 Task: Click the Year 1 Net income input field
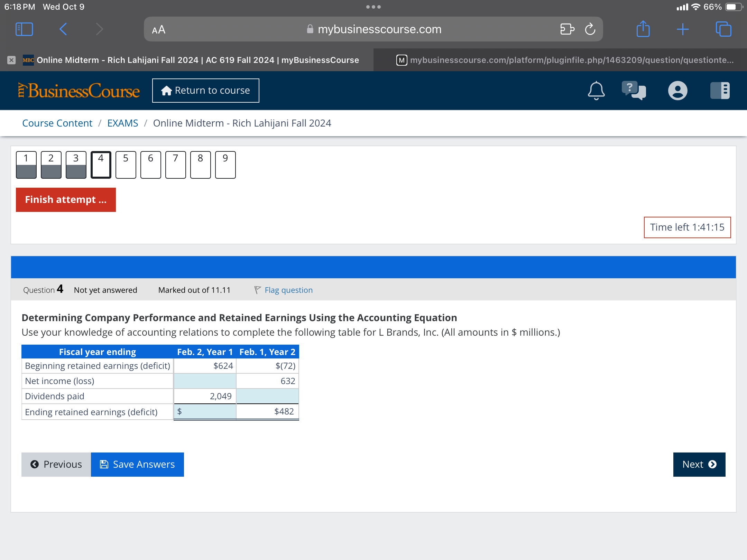[x=205, y=381]
